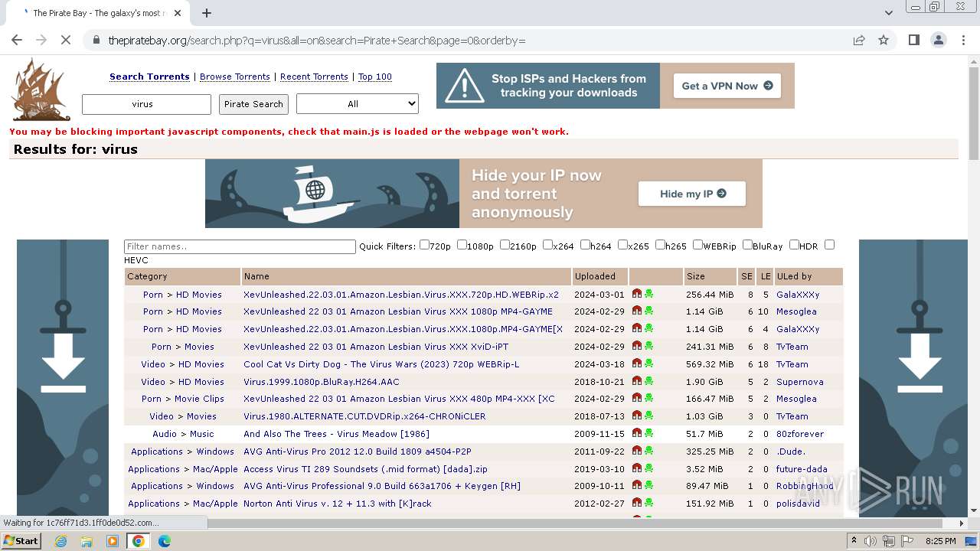This screenshot has height=551, width=980.
Task: Click the scrollbar down arrow
Action: (973, 510)
